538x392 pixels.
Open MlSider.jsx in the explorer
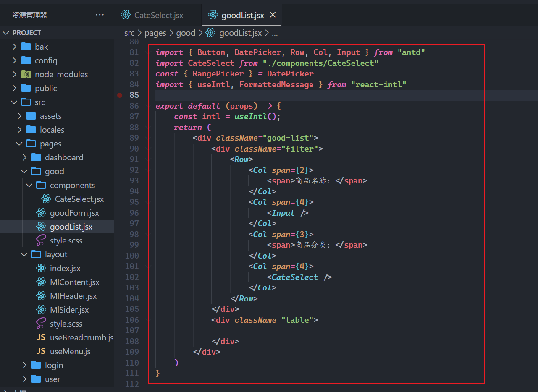tap(69, 310)
